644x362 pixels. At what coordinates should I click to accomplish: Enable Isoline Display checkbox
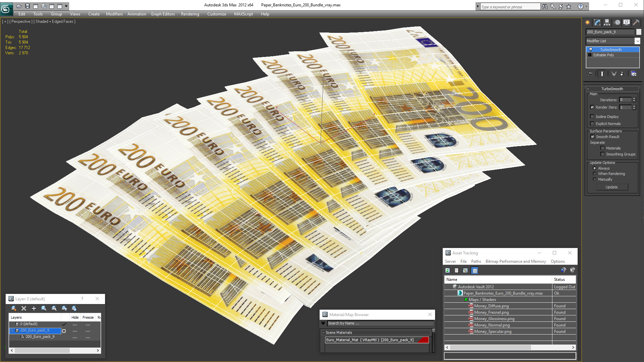pos(592,117)
